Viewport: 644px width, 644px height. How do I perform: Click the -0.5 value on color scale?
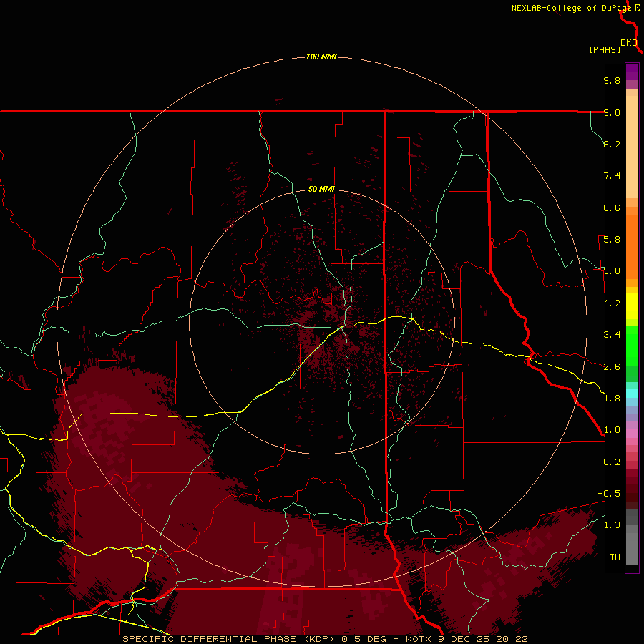tap(609, 494)
